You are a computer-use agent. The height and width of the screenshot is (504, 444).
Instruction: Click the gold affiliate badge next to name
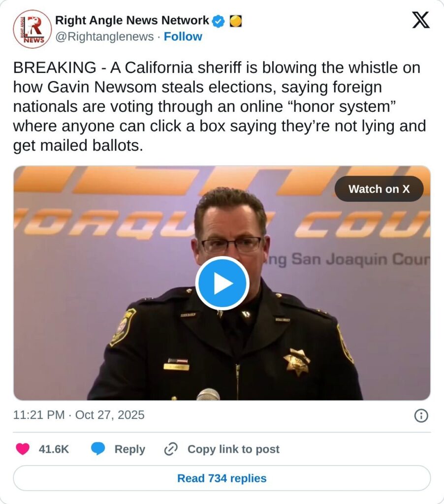click(236, 21)
